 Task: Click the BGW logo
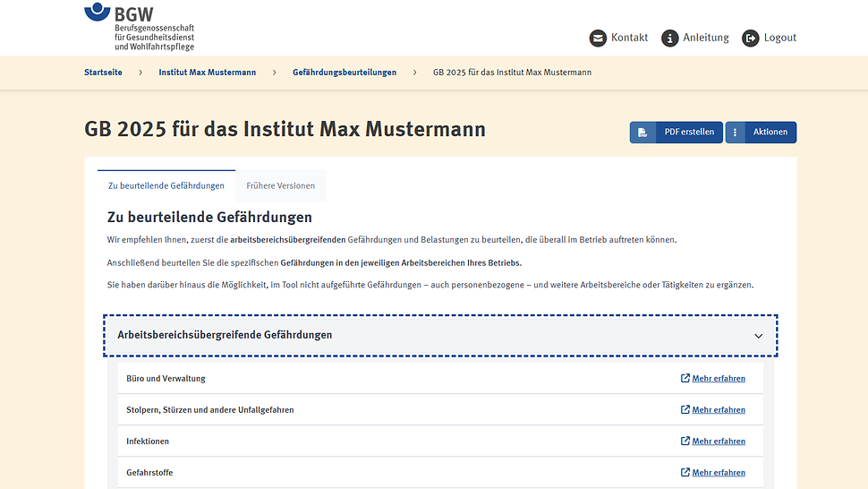coord(139,27)
